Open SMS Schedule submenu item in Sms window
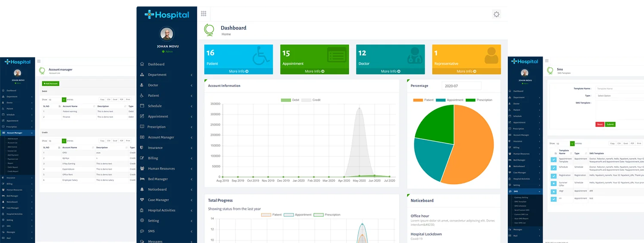Viewport: 644px width, 243px height. click(520, 206)
